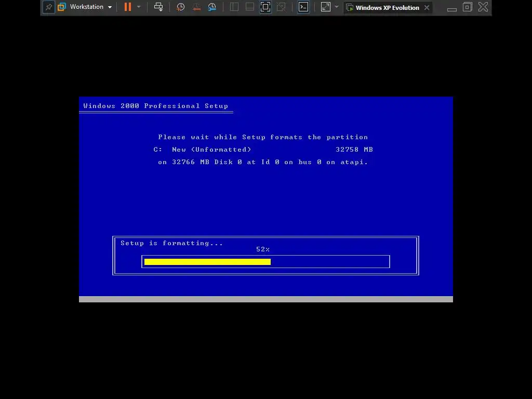
Task: Take a snapshot of this virtual machine
Action: 180,7
